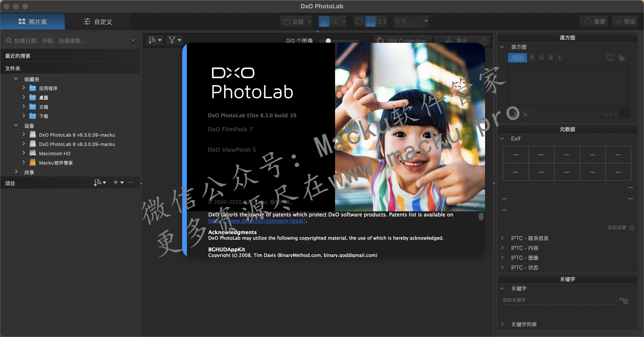Select Macku软件管家 volume
The width and height of the screenshot is (644, 337).
(x=56, y=162)
